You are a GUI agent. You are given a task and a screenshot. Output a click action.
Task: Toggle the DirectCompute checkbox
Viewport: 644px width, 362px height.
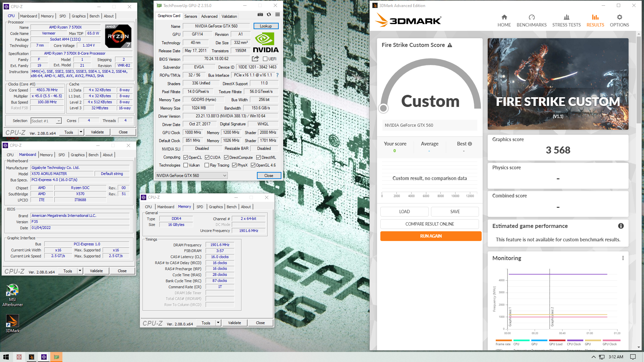[x=226, y=158]
